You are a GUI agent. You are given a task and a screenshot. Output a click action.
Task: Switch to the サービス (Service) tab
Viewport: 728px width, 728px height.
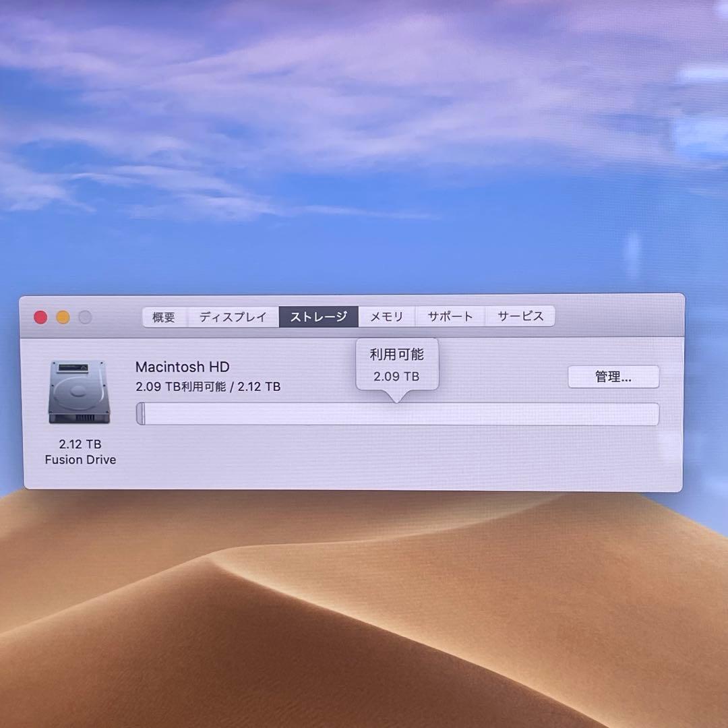point(520,315)
